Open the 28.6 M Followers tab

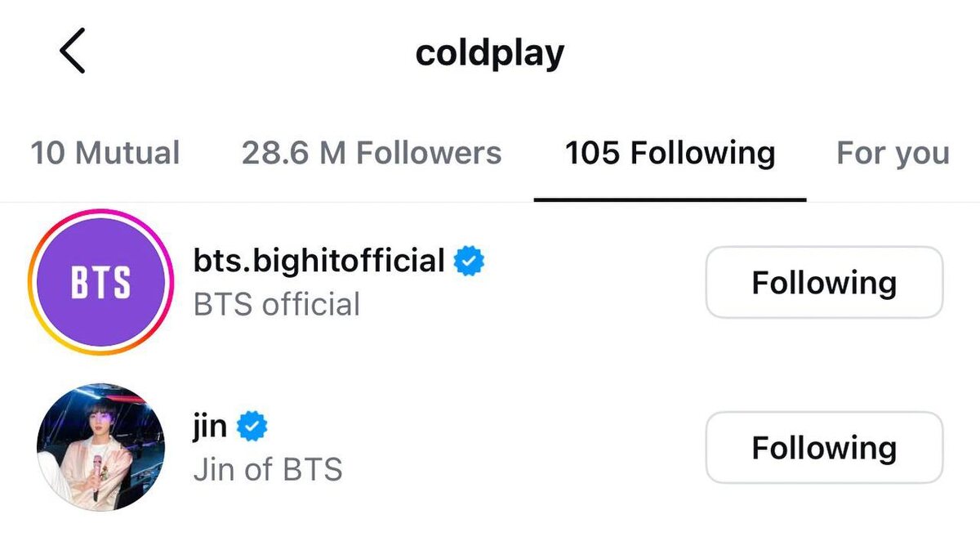coord(372,153)
